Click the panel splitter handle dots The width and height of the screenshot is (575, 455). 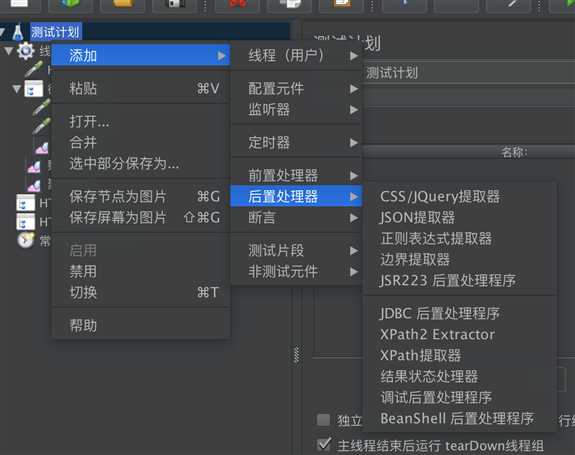point(297,355)
